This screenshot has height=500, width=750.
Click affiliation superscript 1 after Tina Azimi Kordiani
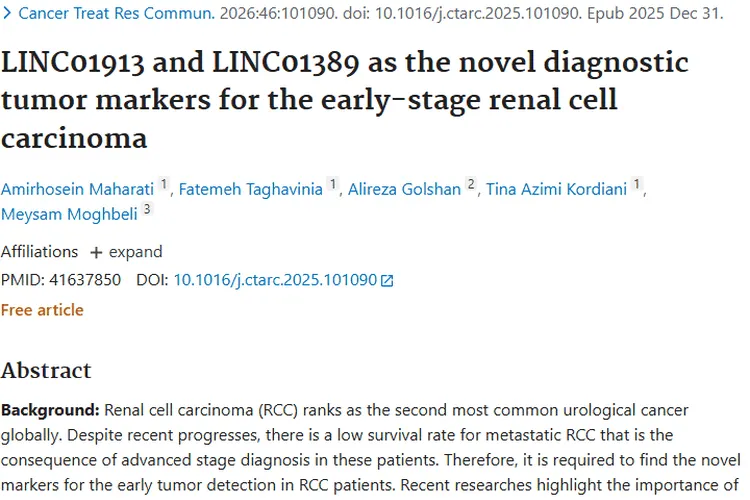637,185
